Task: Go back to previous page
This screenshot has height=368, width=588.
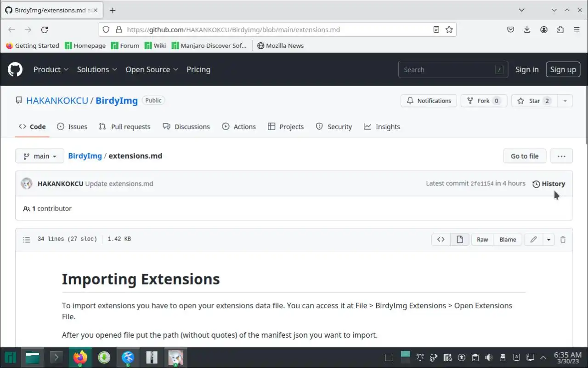Action: 11,29
